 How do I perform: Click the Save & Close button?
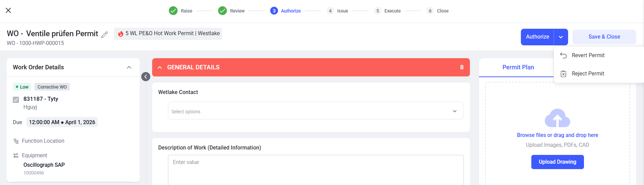click(604, 37)
